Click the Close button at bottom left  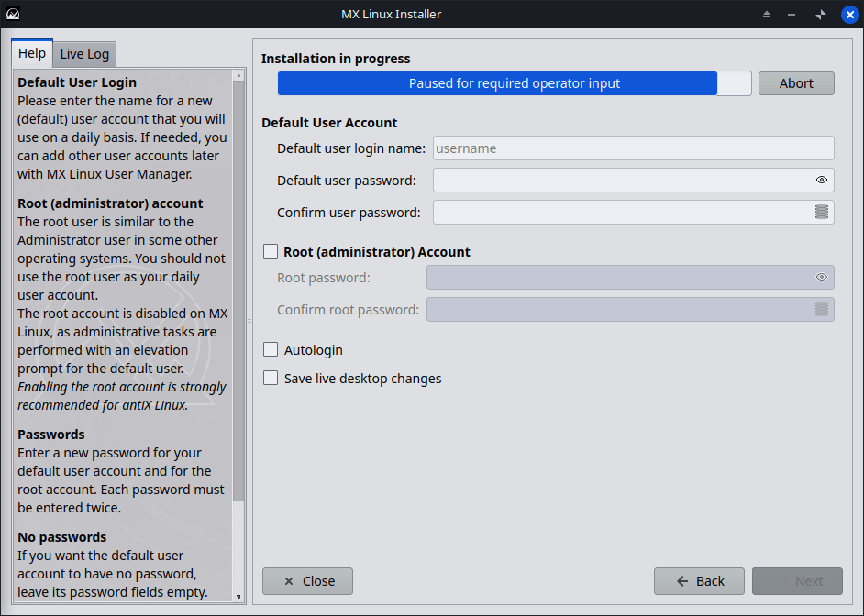click(x=307, y=581)
